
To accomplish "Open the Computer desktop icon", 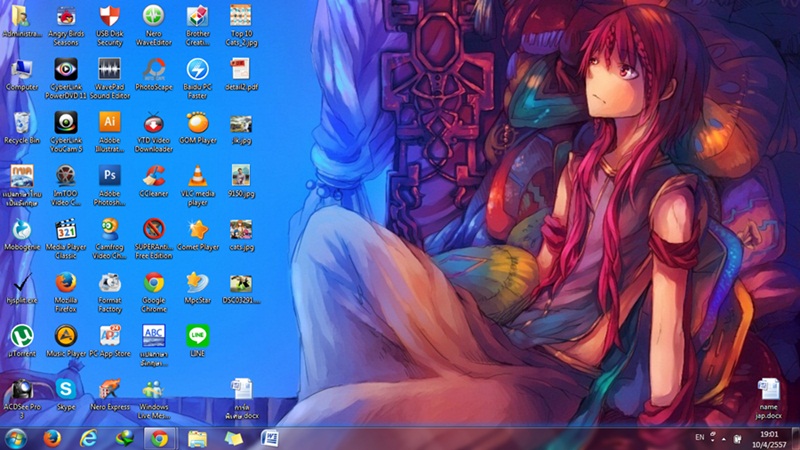I will (22, 75).
